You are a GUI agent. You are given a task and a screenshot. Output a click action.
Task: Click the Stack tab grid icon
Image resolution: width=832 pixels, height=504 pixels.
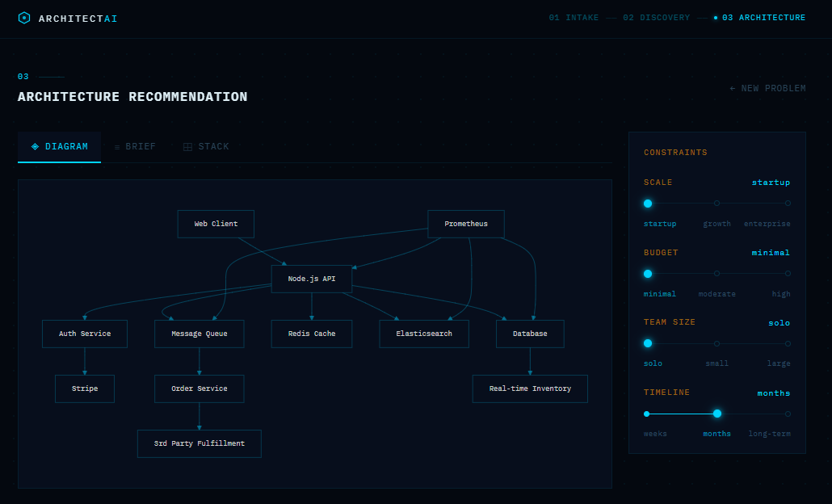[187, 147]
